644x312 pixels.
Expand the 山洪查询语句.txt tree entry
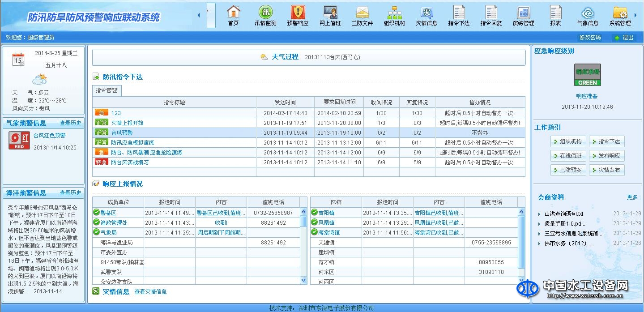pos(540,214)
